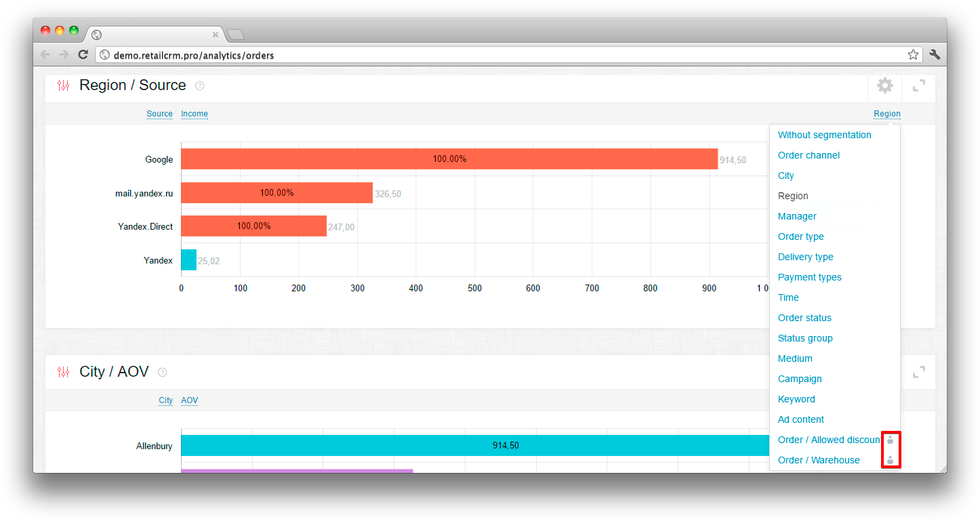980x521 pixels.
Task: Select Order channel segmentation
Action: [x=809, y=155]
